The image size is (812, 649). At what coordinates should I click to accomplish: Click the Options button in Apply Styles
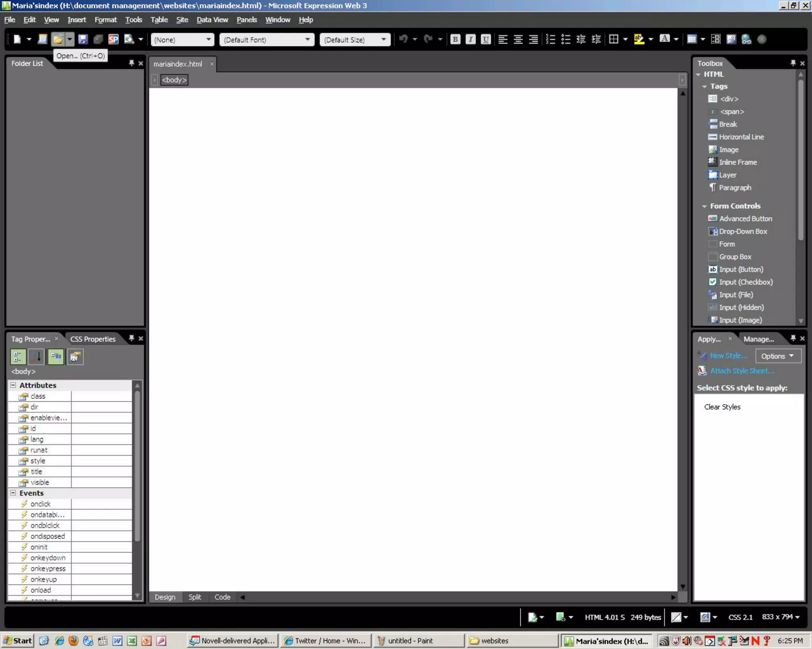pos(778,356)
